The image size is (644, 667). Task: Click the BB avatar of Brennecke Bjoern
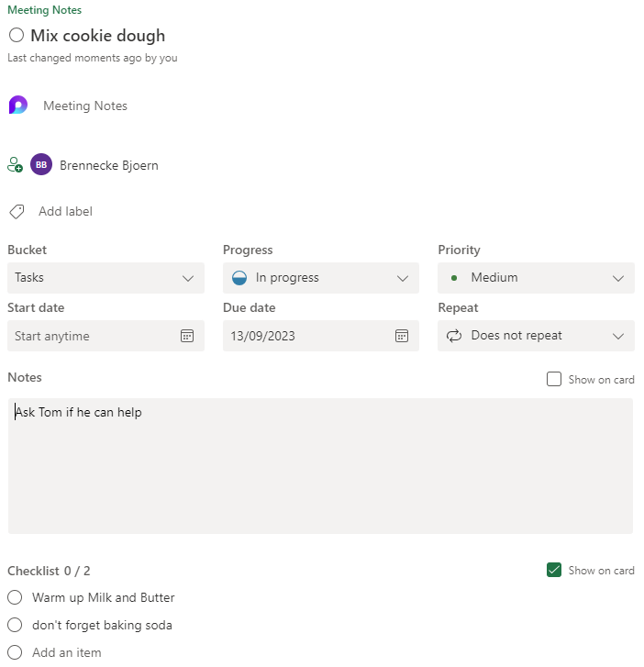(x=41, y=165)
